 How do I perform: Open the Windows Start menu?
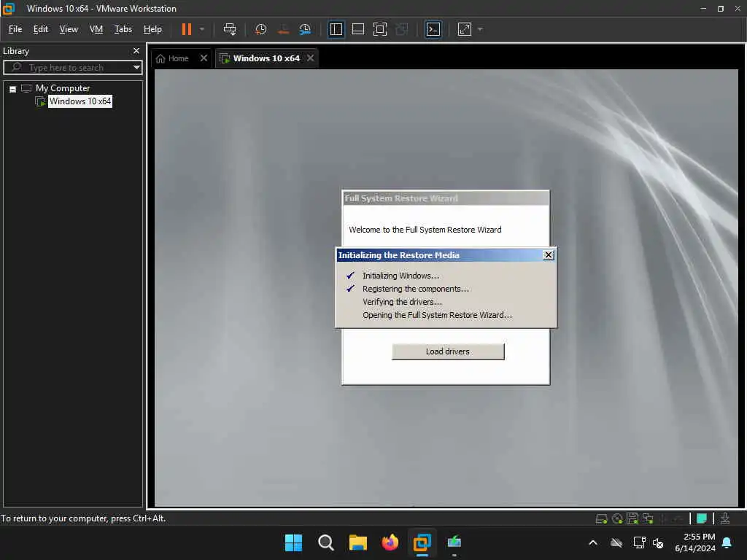point(293,542)
